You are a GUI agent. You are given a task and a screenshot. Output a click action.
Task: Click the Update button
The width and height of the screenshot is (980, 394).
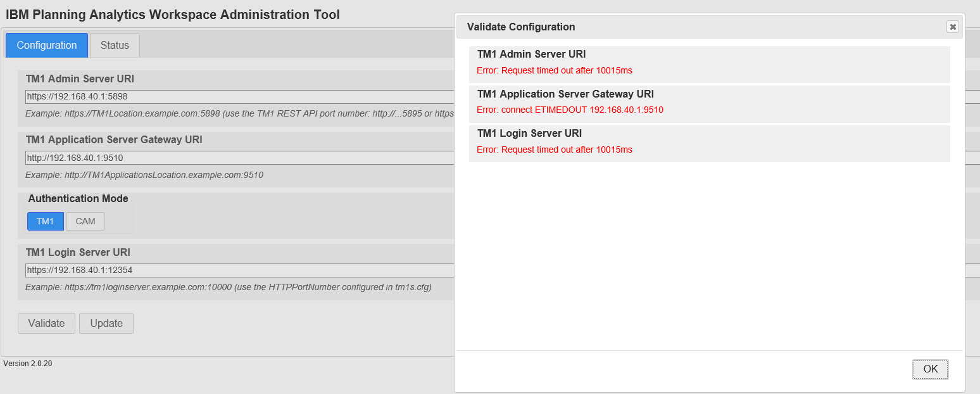106,323
